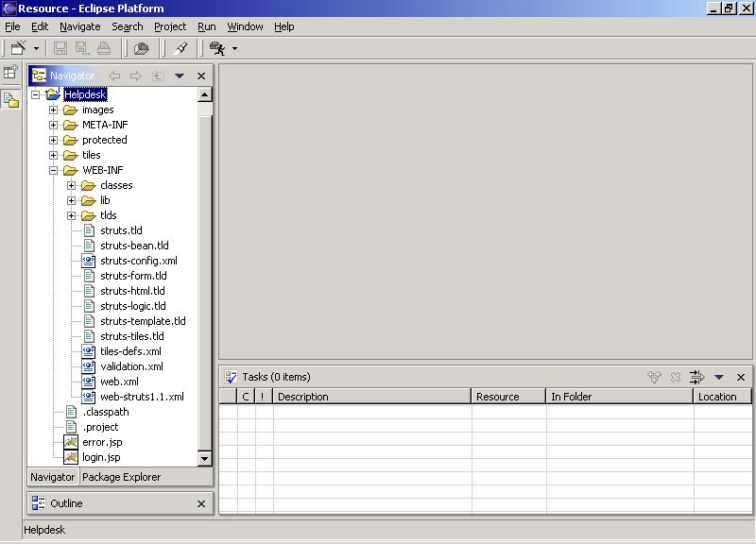The width and height of the screenshot is (756, 544).
Task: Click the Navigator Forward arrow icon
Action: pos(136,76)
